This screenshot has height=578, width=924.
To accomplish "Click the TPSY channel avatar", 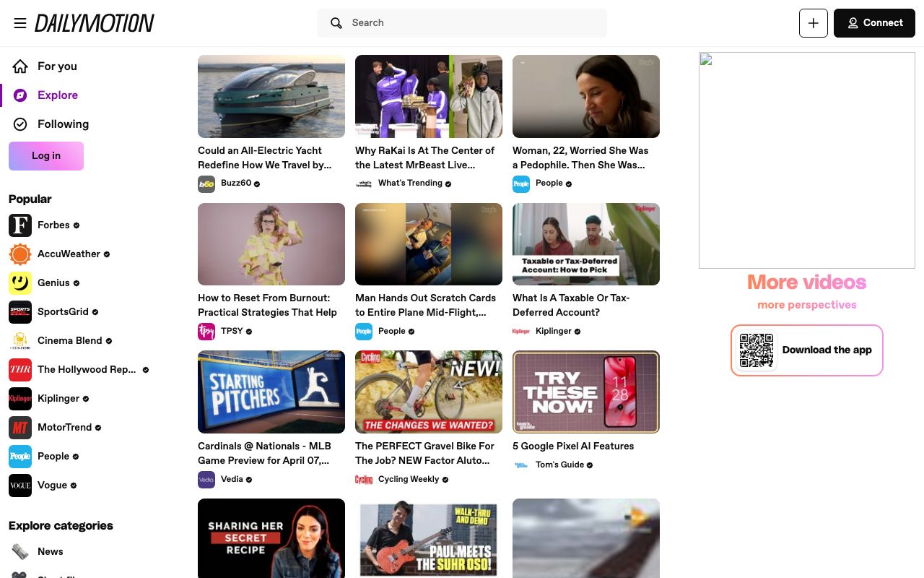I will pyautogui.click(x=206, y=332).
